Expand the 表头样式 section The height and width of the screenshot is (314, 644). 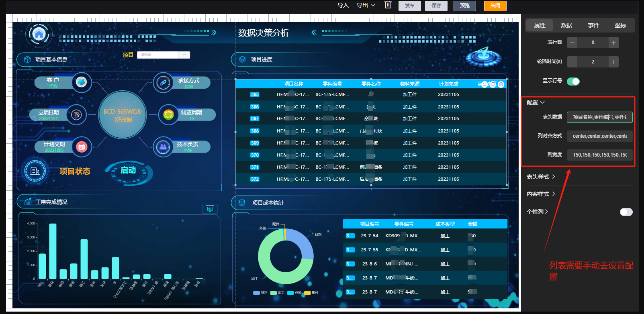pos(541,177)
